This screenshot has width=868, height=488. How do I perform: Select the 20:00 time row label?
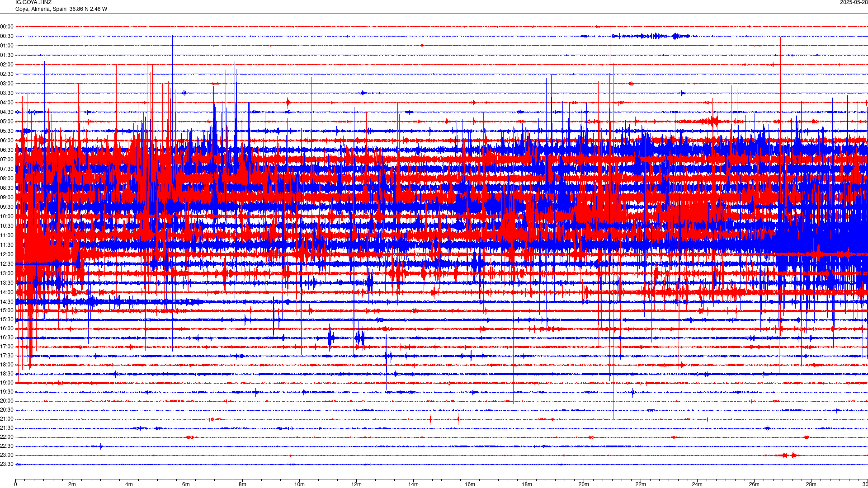[7, 401]
